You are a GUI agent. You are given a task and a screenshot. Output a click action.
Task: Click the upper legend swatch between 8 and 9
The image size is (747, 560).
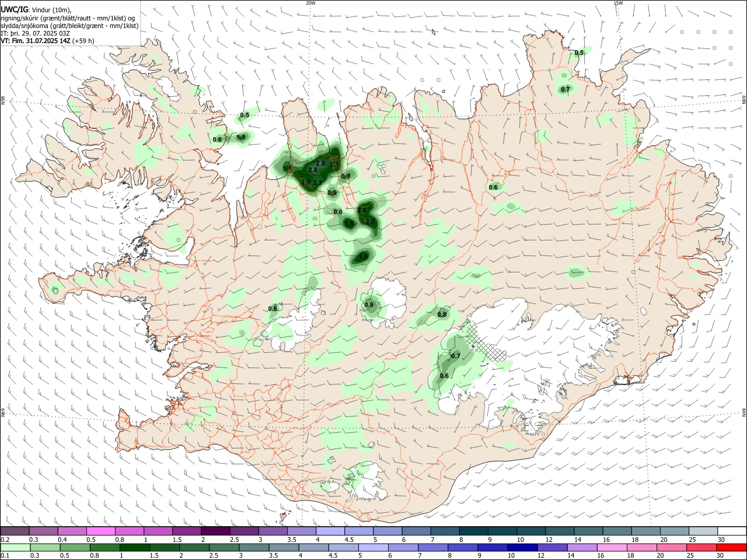coord(473,531)
